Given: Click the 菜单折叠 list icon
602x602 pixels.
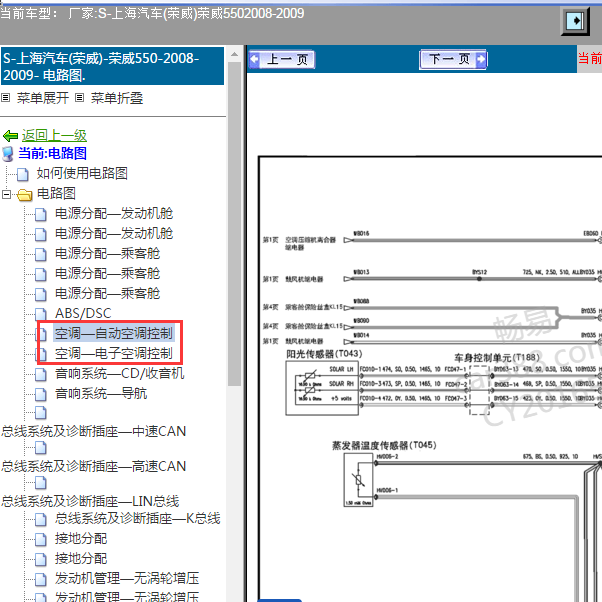Looking at the screenshot, I should click(x=79, y=98).
